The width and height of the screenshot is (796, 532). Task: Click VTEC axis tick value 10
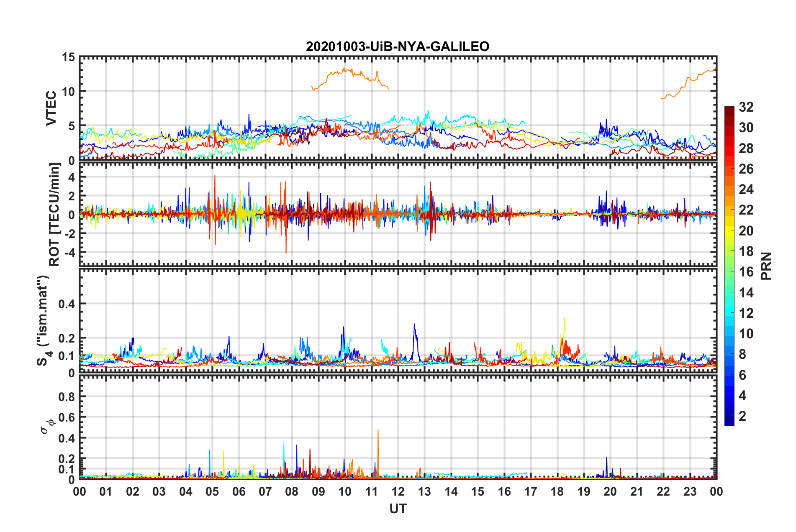click(x=68, y=92)
